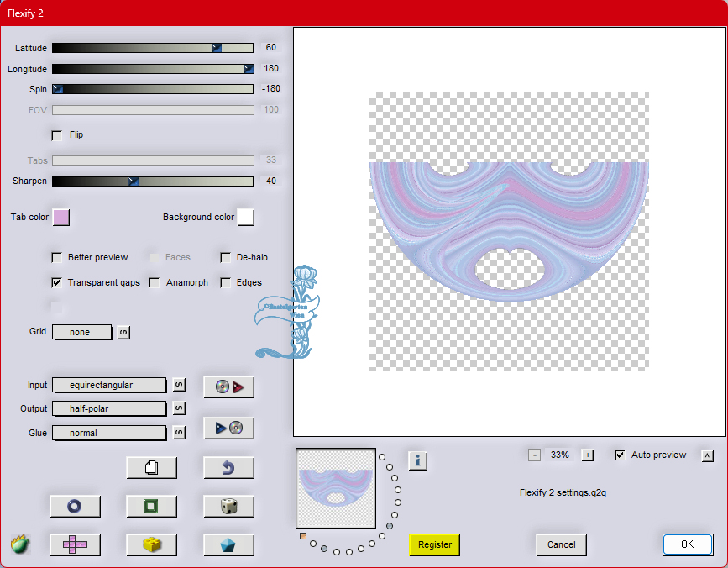Disable the Transparent gaps checkbox
Screen dimensions: 728x568
57,283
